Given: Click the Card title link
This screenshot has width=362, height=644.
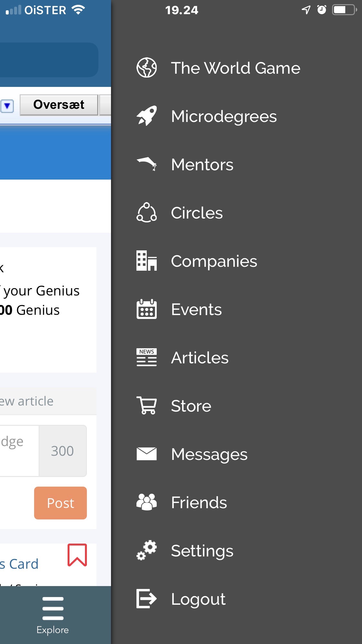Looking at the screenshot, I should tap(20, 564).
